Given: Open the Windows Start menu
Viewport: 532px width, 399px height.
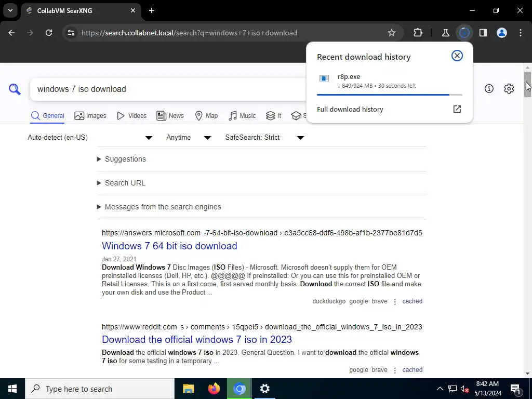Looking at the screenshot, I should [12, 389].
